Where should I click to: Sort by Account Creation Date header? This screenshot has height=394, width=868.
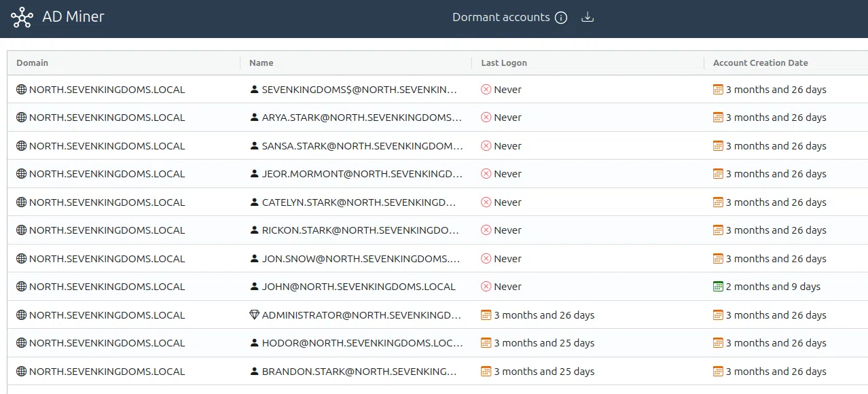coord(761,62)
